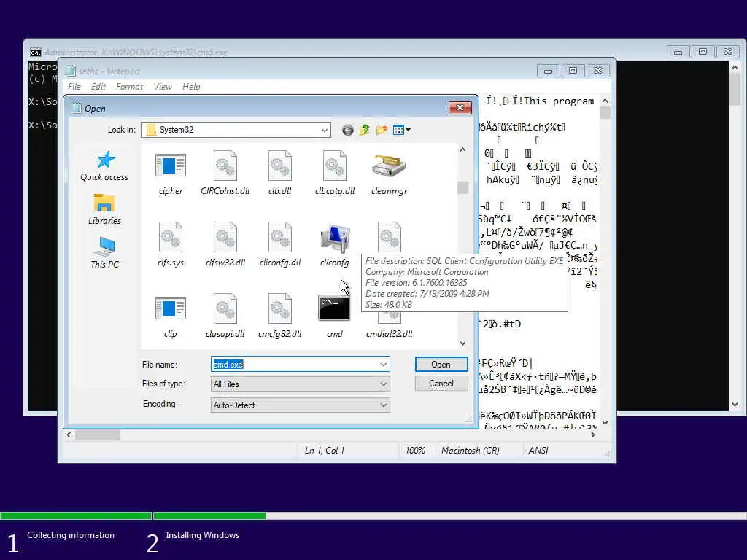Click the cmd.exe window system icon

tap(35, 52)
